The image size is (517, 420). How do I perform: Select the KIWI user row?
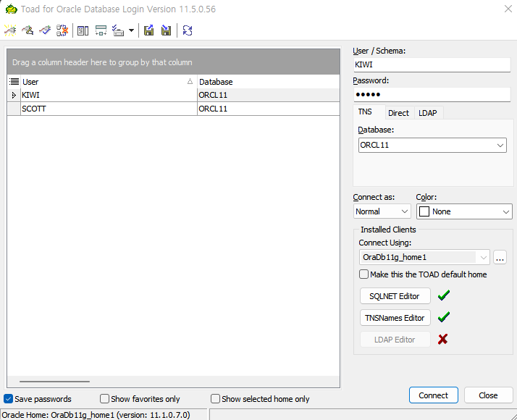tap(174, 95)
